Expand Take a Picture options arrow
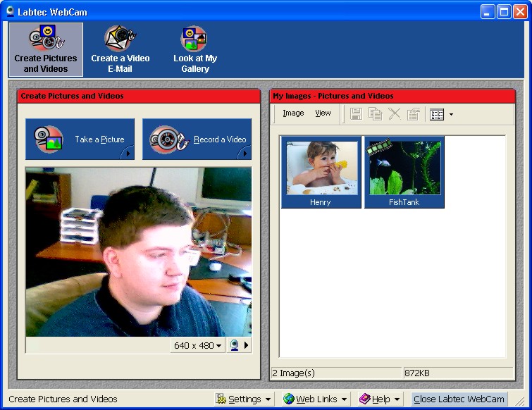The image size is (532, 410). pos(128,154)
